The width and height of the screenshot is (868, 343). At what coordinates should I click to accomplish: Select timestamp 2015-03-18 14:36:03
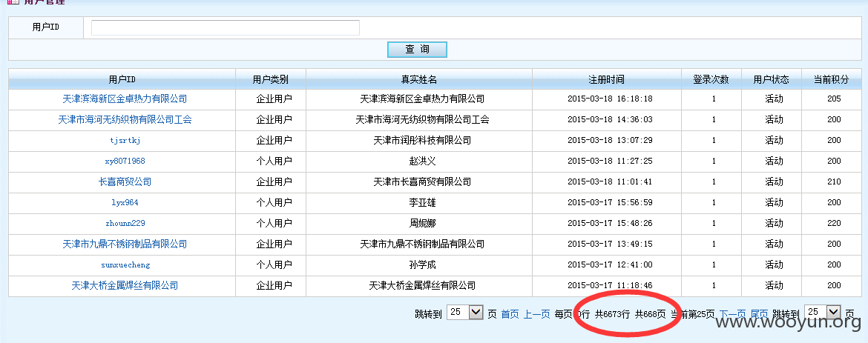[x=610, y=119]
